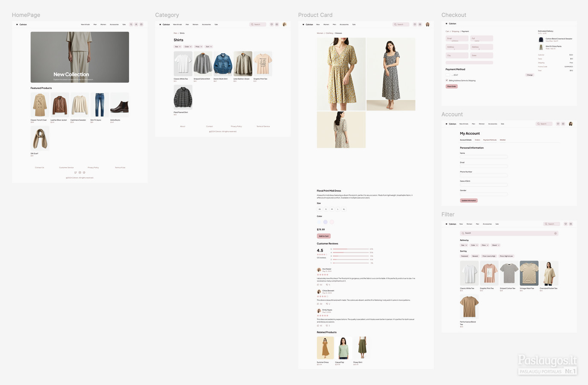Screen dimensions: 588x385
Task: Click the profile avatar in Product Card header
Action: click(x=428, y=24)
